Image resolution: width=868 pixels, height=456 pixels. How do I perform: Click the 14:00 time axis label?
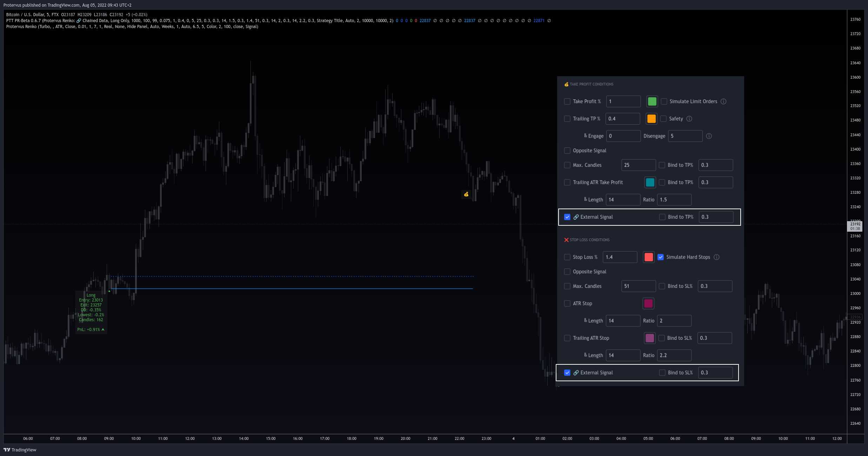(244, 438)
